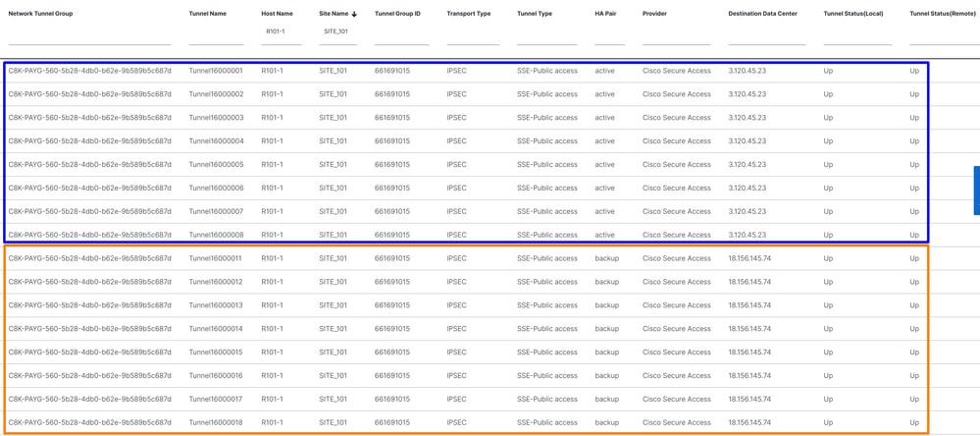Select Tunnel16000006 name cell

coord(216,189)
